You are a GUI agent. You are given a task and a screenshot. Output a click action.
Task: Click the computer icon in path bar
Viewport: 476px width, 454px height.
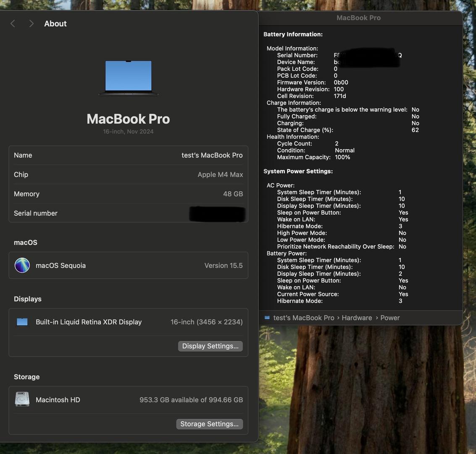[x=267, y=318]
